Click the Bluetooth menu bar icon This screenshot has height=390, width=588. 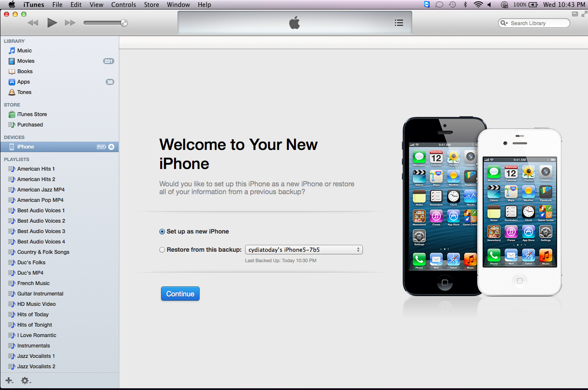click(x=465, y=5)
